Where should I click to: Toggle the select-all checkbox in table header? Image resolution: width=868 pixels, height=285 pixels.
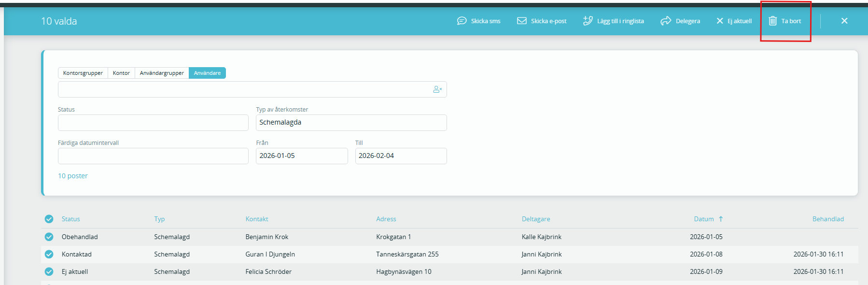pos(49,219)
